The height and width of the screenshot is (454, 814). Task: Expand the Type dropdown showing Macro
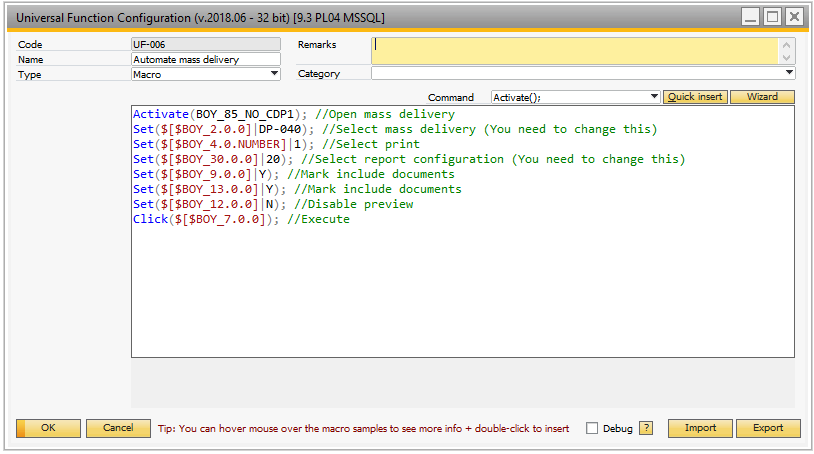(274, 74)
